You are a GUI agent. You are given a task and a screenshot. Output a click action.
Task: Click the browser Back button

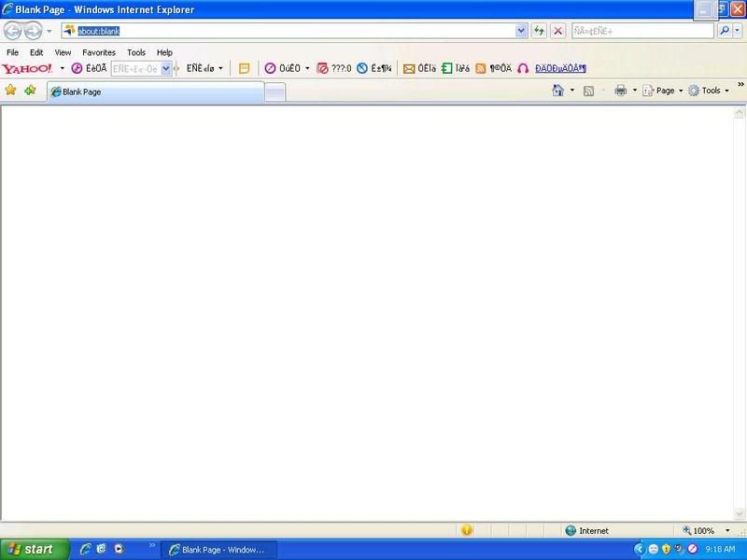tap(13, 31)
